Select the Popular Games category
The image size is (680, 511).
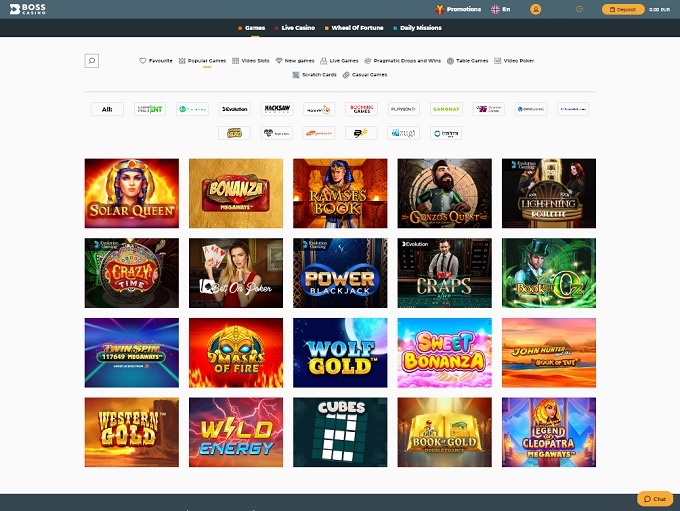203,61
